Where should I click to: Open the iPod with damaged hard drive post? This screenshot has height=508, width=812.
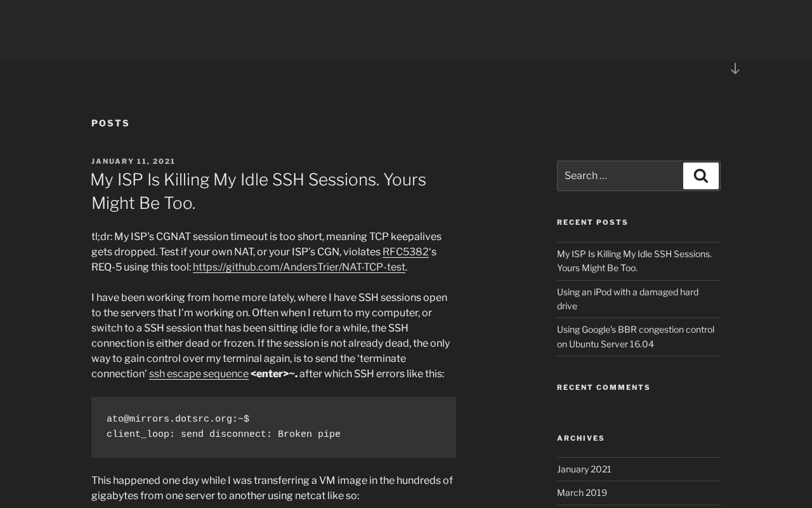(x=627, y=298)
